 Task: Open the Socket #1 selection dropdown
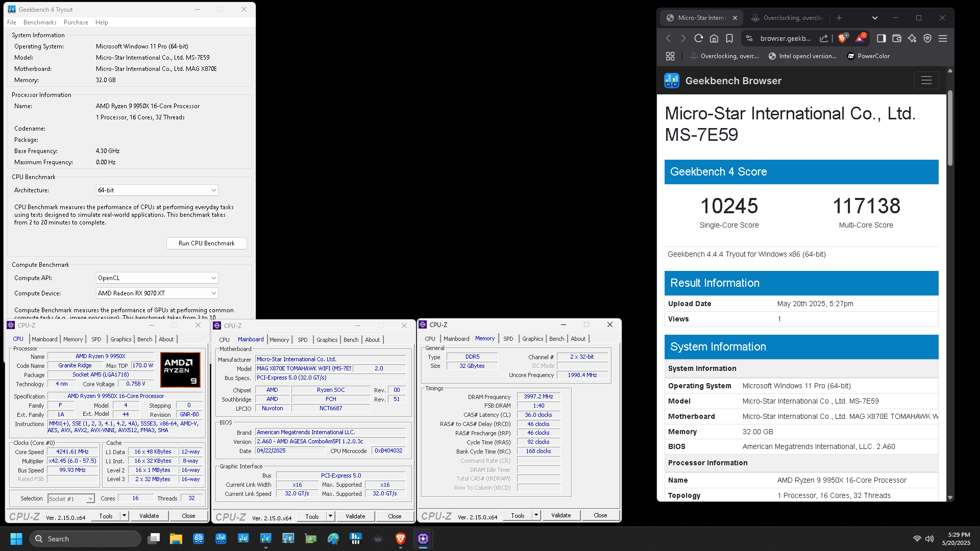coord(71,499)
